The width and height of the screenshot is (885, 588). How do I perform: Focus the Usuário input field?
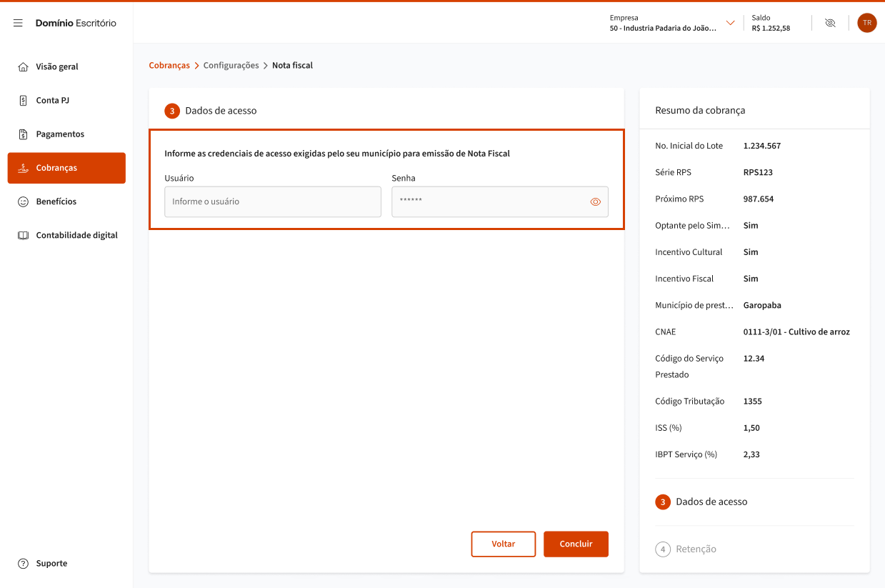[x=272, y=202]
